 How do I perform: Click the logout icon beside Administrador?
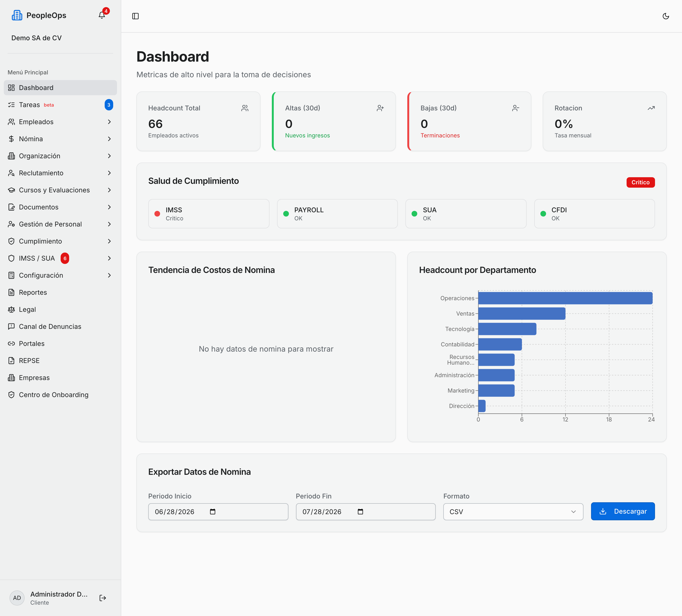tap(103, 598)
